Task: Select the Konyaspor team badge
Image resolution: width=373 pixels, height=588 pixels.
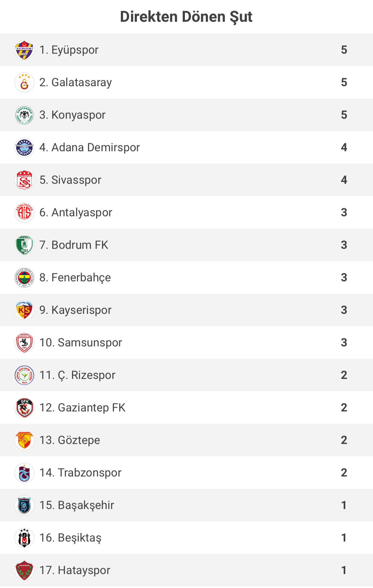Action: point(24,115)
